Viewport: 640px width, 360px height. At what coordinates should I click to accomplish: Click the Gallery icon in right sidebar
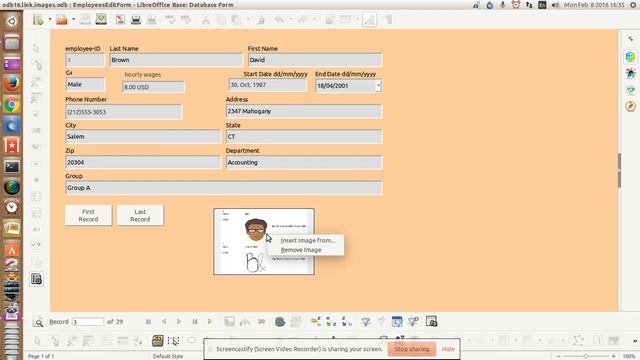[x=630, y=89]
